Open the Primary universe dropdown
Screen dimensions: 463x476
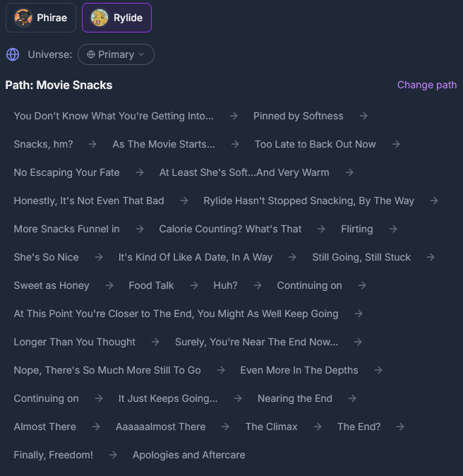point(116,54)
